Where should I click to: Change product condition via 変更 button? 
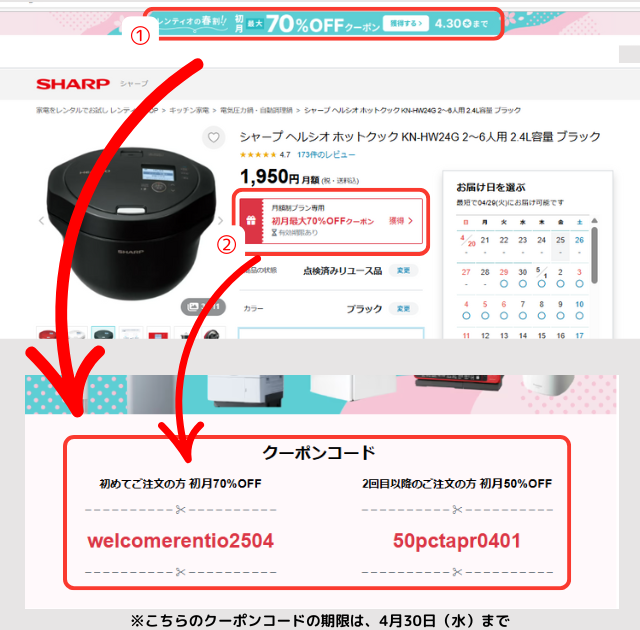click(x=403, y=271)
